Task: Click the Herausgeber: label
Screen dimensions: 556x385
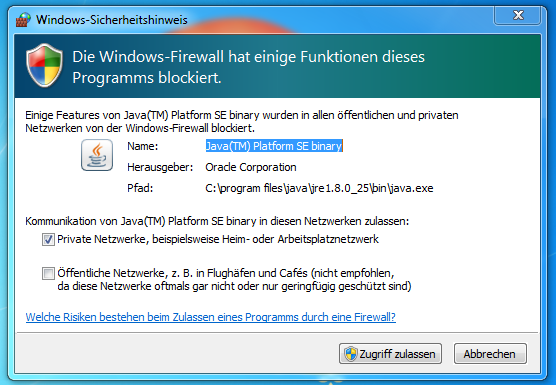Action: pos(160,167)
